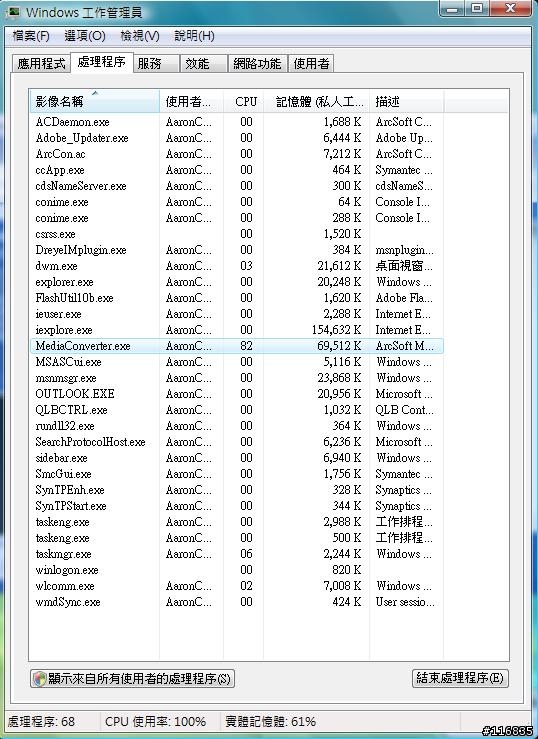The width and height of the screenshot is (538, 739).
Task: Click the CPU 使用率: 100% status entry
Action: (x=155, y=722)
